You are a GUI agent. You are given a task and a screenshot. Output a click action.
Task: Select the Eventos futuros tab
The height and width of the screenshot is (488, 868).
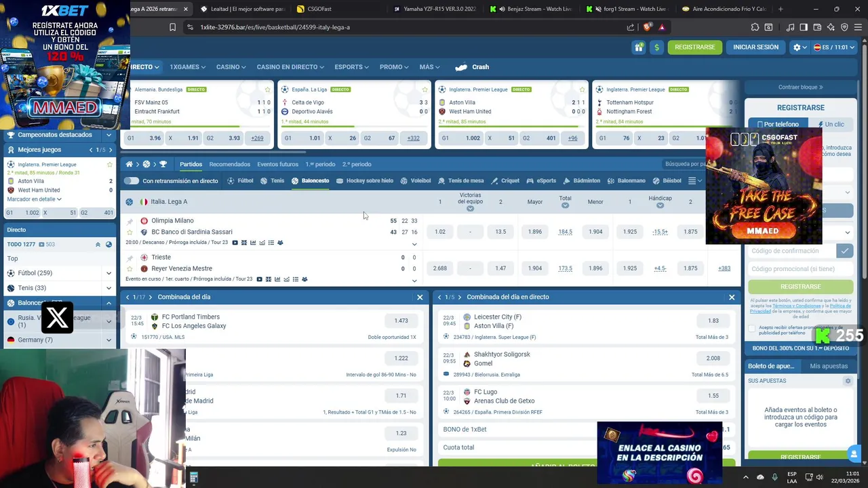tap(277, 164)
